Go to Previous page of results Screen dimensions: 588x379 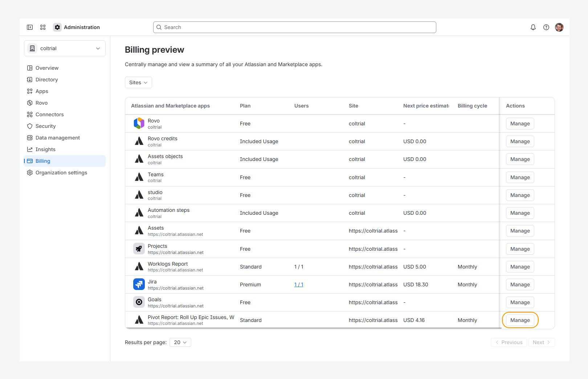509,342
